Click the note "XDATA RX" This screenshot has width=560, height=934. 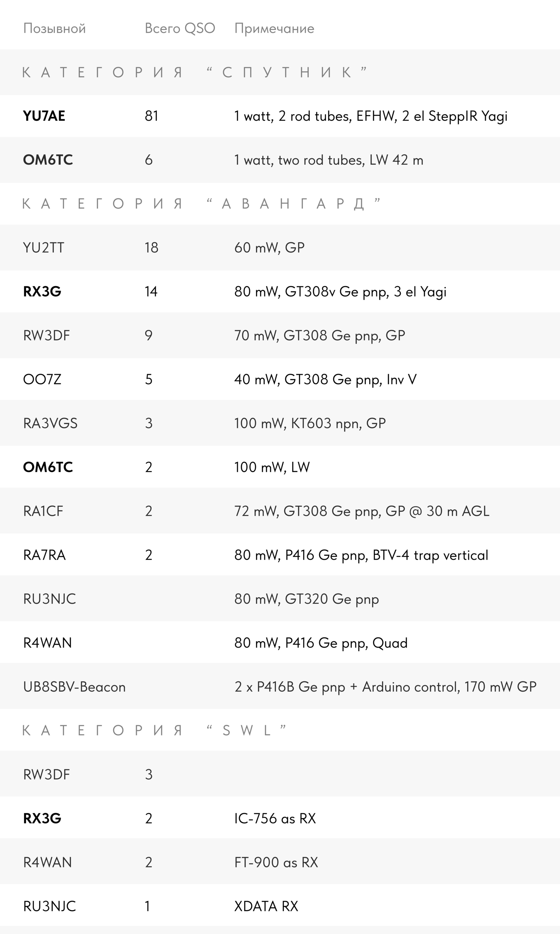point(266,906)
